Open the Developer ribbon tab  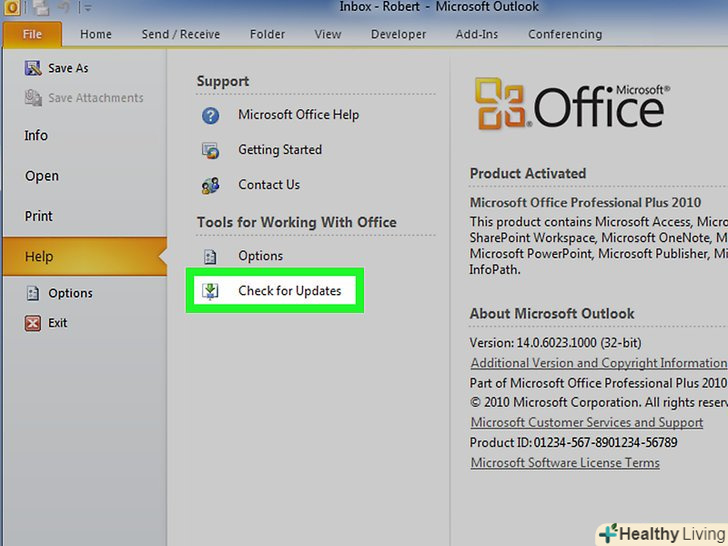pos(398,34)
